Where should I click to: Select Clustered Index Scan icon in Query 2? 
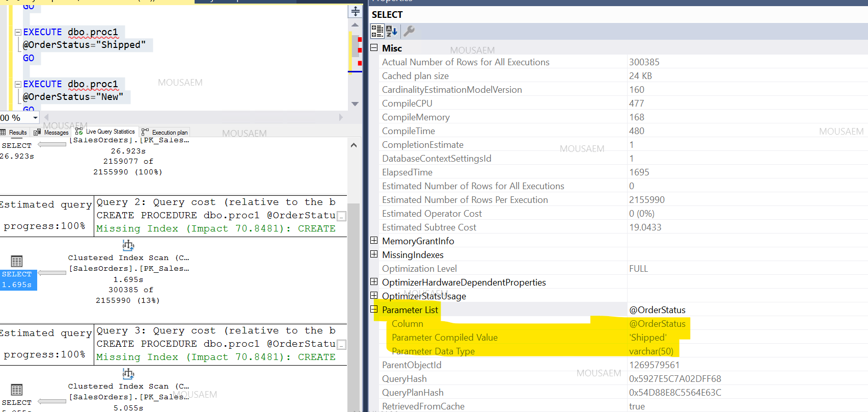coord(128,245)
